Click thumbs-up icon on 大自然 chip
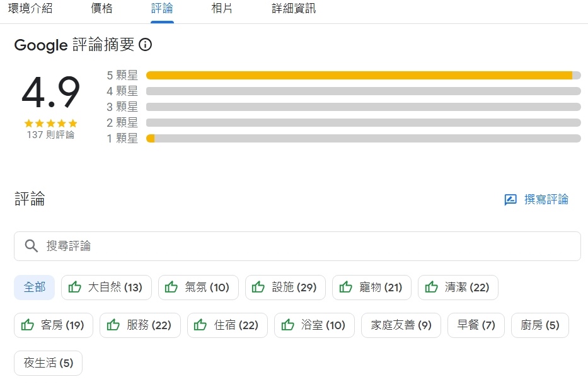Screen dimensions: 588x384 75,288
